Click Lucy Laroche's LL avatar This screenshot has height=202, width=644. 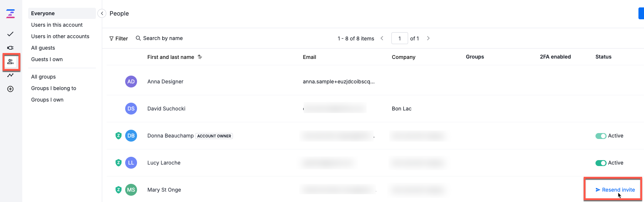pyautogui.click(x=131, y=163)
